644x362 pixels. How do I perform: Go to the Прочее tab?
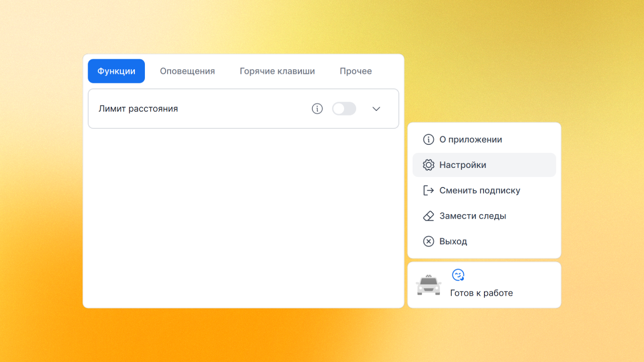(x=356, y=71)
